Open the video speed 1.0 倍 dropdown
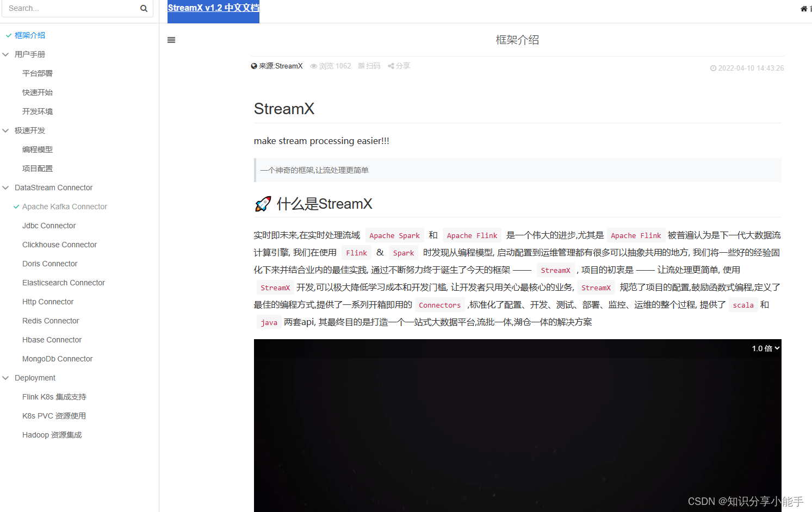This screenshot has height=512, width=812. click(x=766, y=348)
